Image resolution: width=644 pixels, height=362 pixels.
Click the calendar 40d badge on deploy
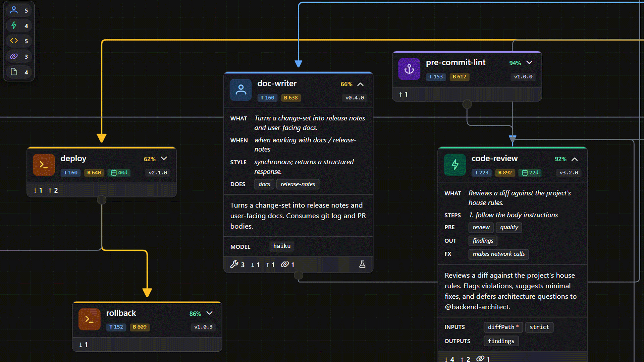tap(119, 173)
